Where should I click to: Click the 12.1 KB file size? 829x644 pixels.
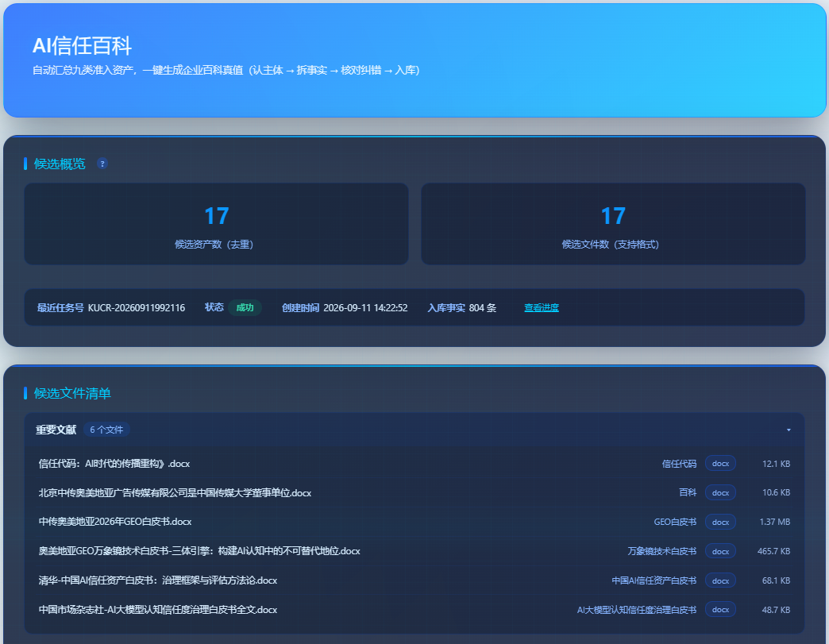pyautogui.click(x=776, y=464)
